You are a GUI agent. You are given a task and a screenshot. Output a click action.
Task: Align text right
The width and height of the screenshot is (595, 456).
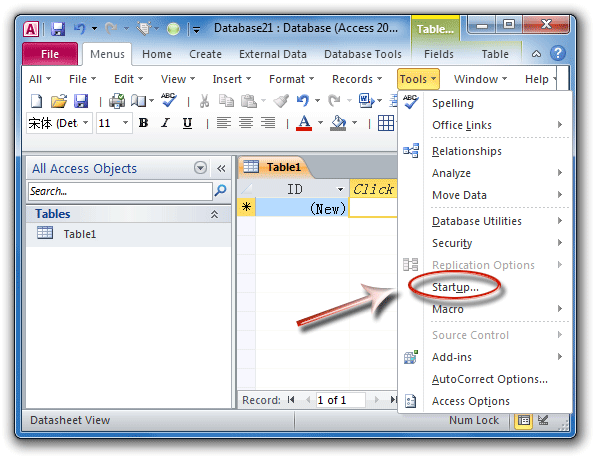(268, 123)
